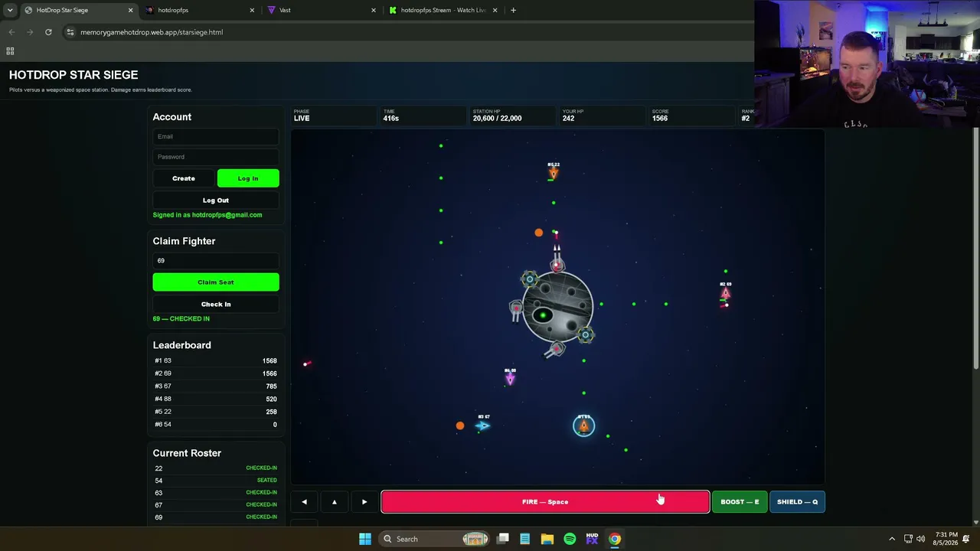Click leaderboard row #5 22

[x=216, y=412]
